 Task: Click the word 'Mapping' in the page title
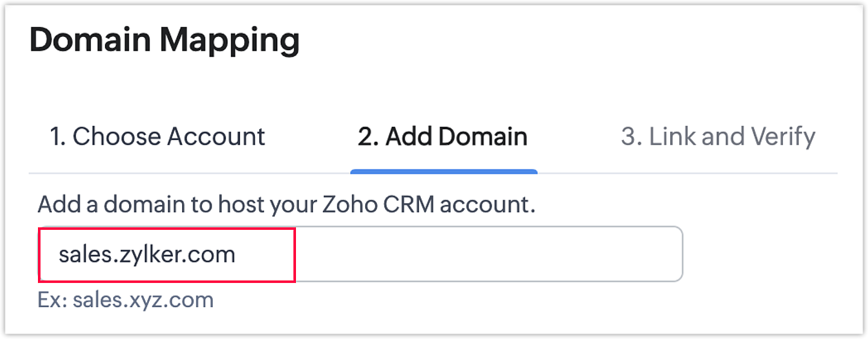(230, 41)
